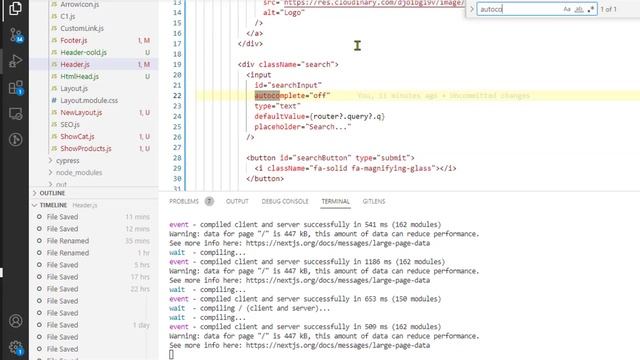Open ArrowIcon.js in the explorer
The width and height of the screenshot is (640, 360).
coord(80,4)
